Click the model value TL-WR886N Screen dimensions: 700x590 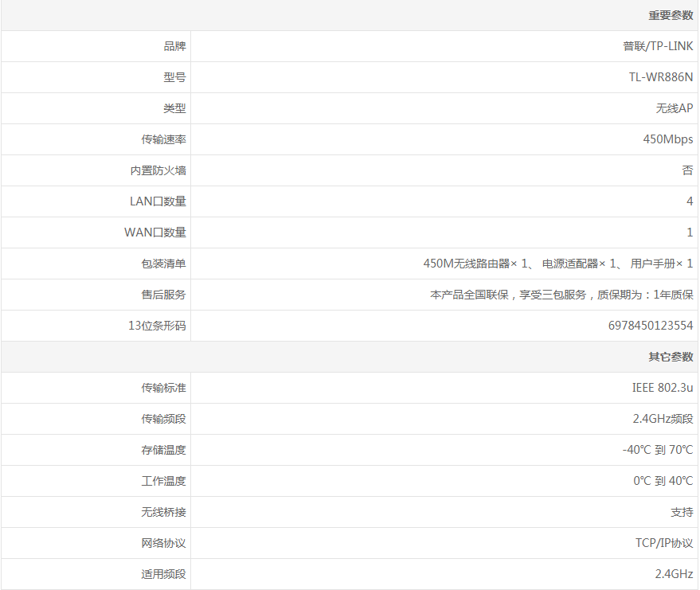[661, 77]
